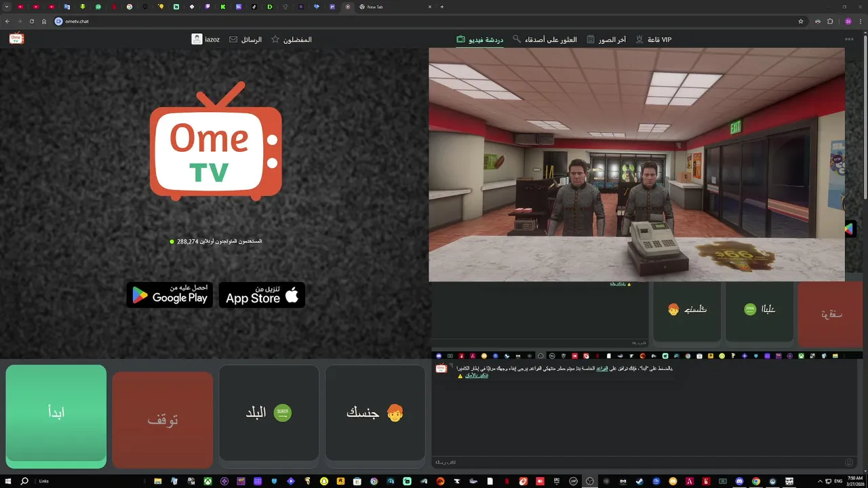This screenshot has height=488, width=868.
Task: Open File Explorer from the taskbar
Action: tap(157, 481)
